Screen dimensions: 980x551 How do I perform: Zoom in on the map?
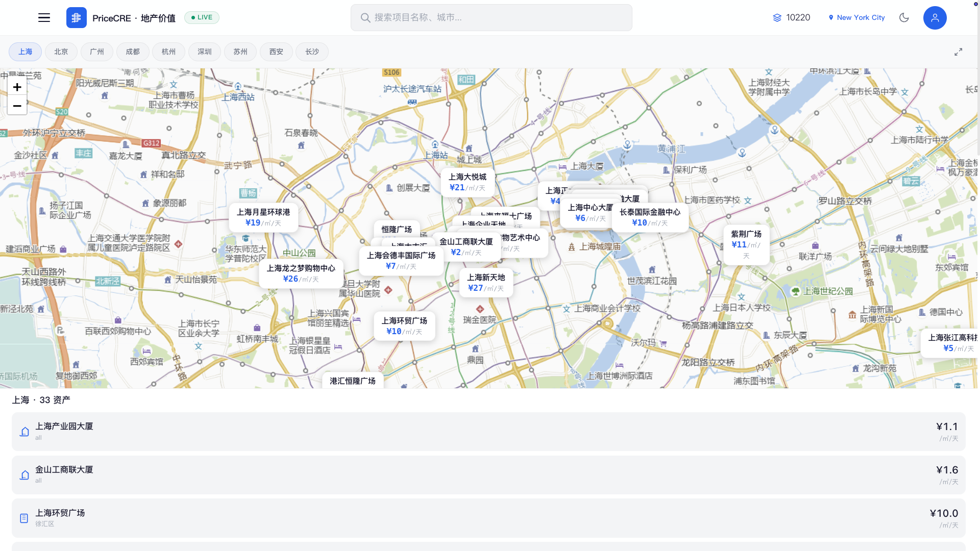[x=17, y=87]
